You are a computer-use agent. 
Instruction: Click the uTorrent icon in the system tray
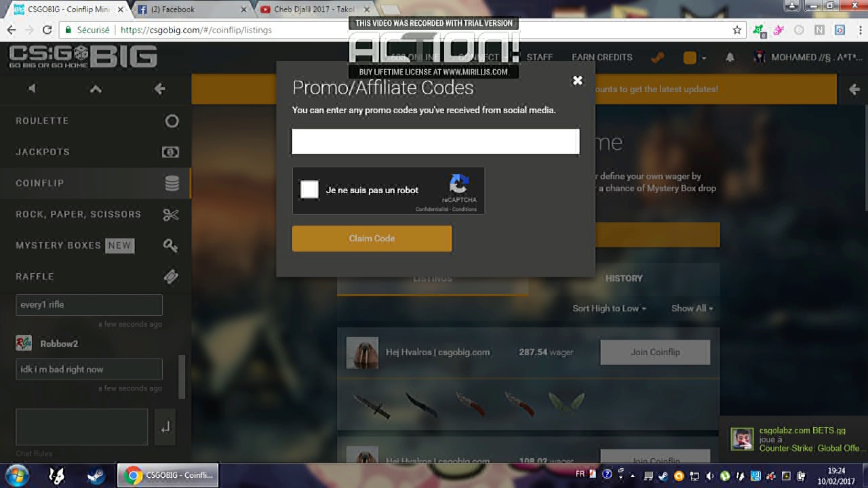point(726,476)
